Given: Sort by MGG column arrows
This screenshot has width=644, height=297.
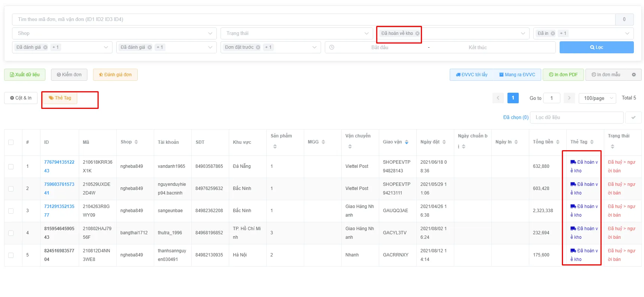Looking at the screenshot, I should [x=323, y=142].
